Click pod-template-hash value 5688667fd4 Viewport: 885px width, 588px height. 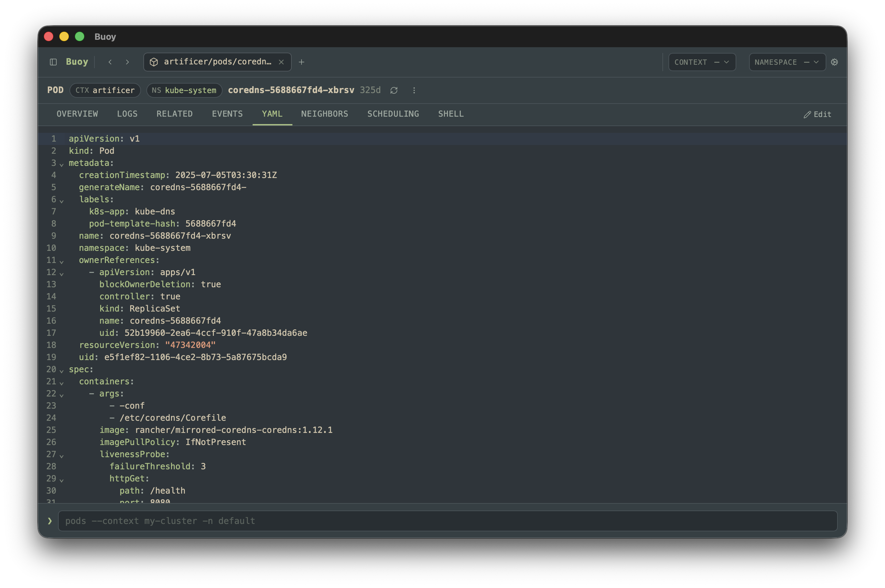click(x=211, y=224)
